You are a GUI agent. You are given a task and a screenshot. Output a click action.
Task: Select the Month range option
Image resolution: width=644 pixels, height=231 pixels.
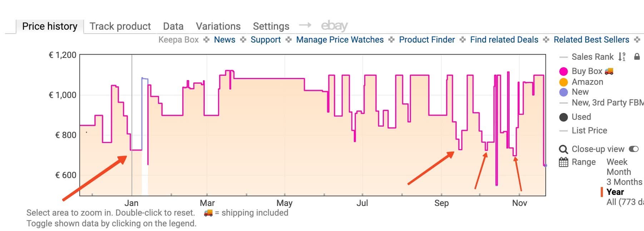(619, 172)
